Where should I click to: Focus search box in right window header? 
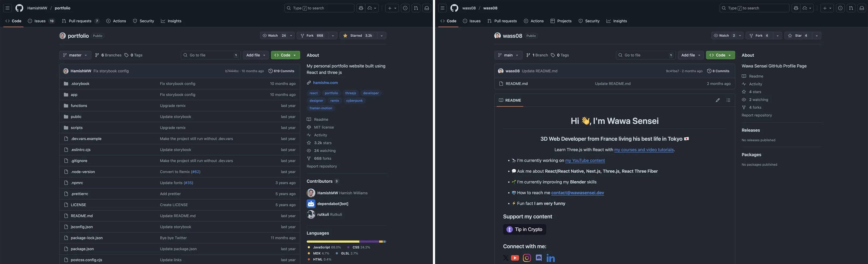[x=754, y=8]
